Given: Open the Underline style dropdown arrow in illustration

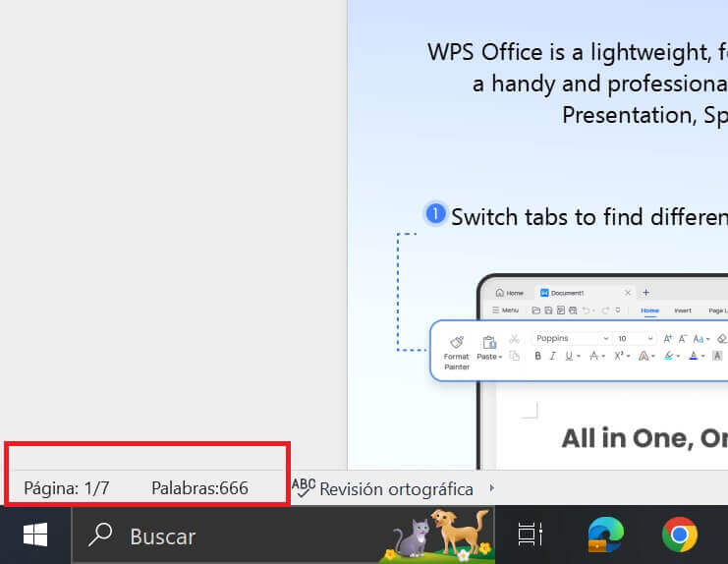Looking at the screenshot, I should [579, 357].
